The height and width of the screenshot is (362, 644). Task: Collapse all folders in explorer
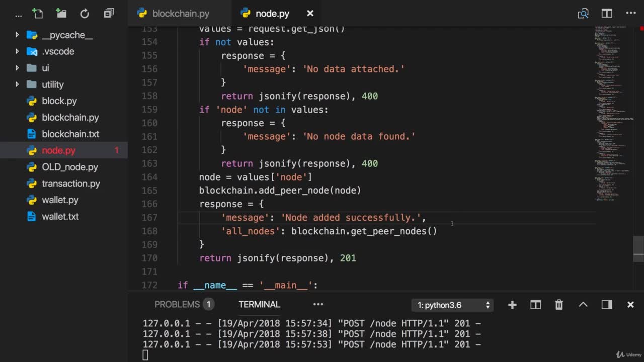point(109,14)
